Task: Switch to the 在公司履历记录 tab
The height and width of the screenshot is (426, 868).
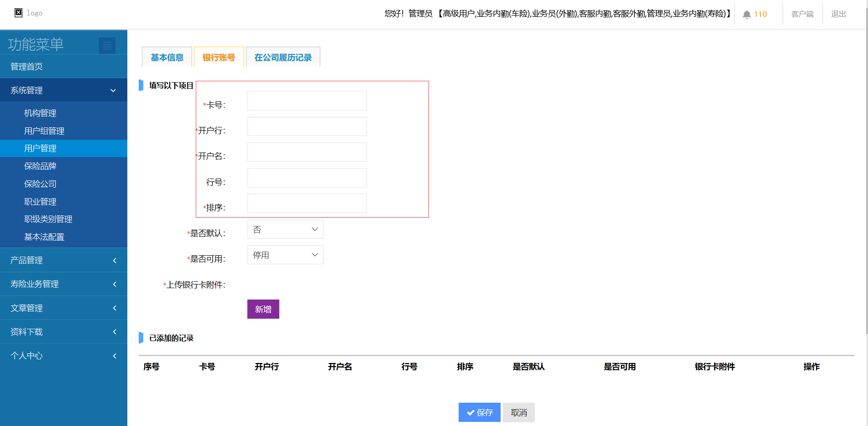Action: (x=283, y=58)
